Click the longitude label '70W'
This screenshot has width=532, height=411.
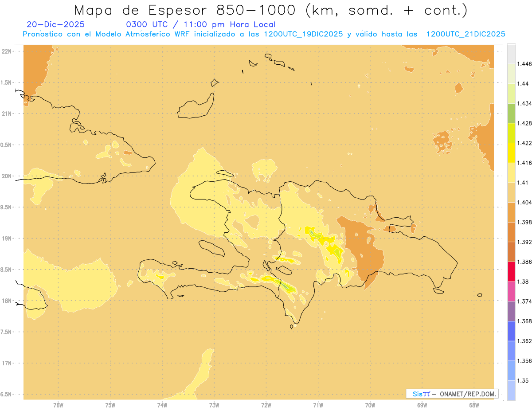coord(370,405)
